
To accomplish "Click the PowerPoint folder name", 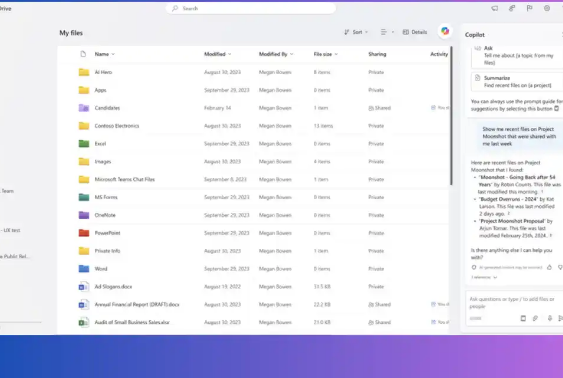I will click(107, 233).
